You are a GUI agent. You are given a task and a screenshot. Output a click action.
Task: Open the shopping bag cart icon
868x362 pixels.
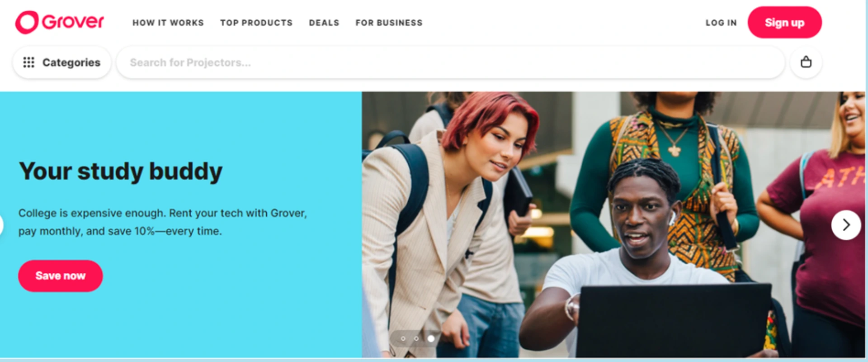[x=806, y=62]
